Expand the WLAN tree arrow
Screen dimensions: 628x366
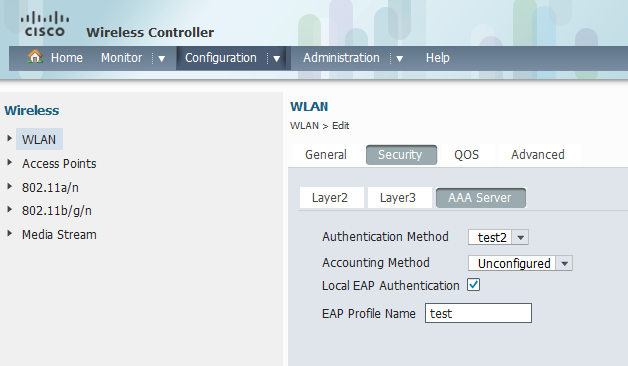click(10, 139)
